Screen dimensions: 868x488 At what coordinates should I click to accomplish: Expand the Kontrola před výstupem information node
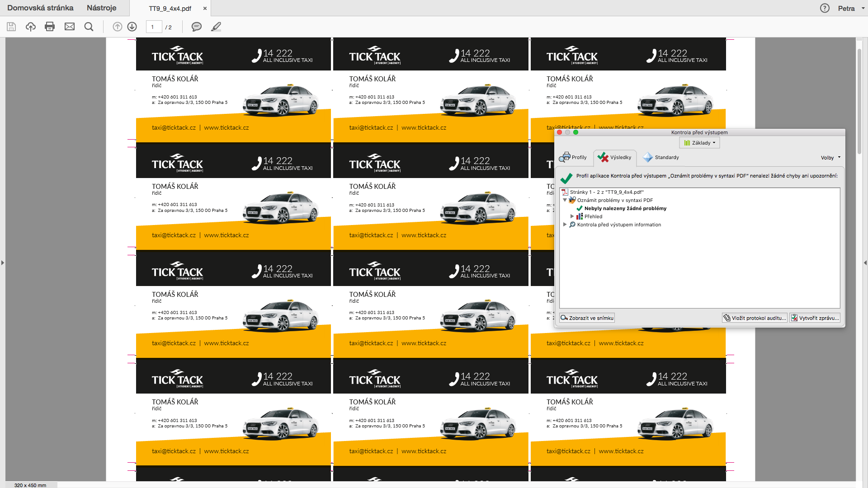pyautogui.click(x=564, y=225)
